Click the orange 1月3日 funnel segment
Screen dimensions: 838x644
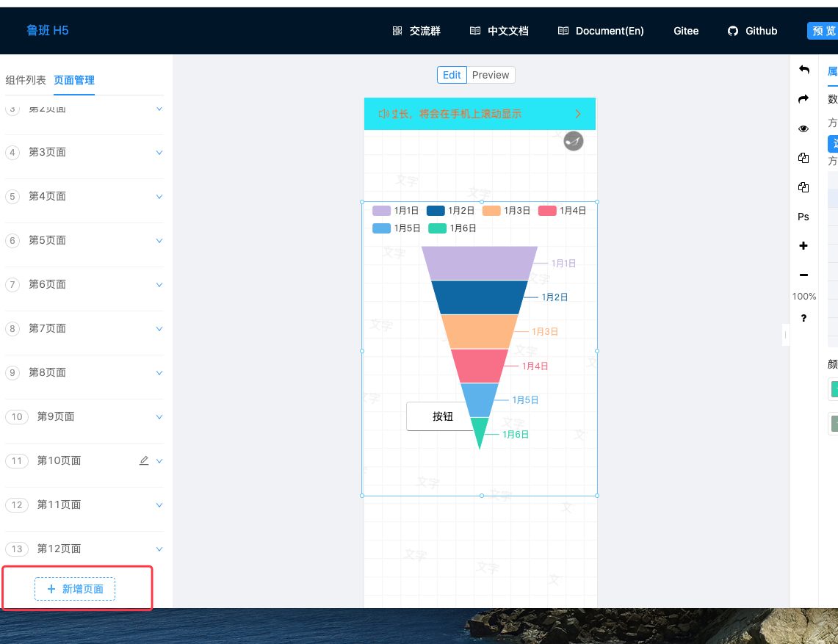[x=480, y=332]
